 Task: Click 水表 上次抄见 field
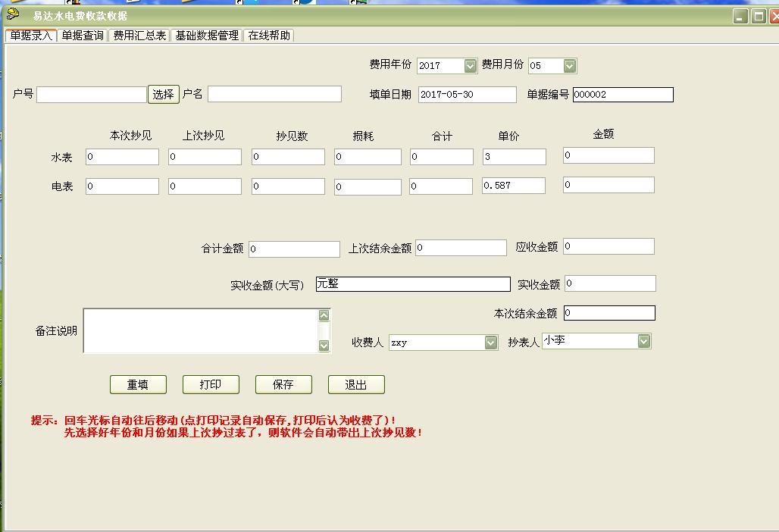tap(205, 156)
